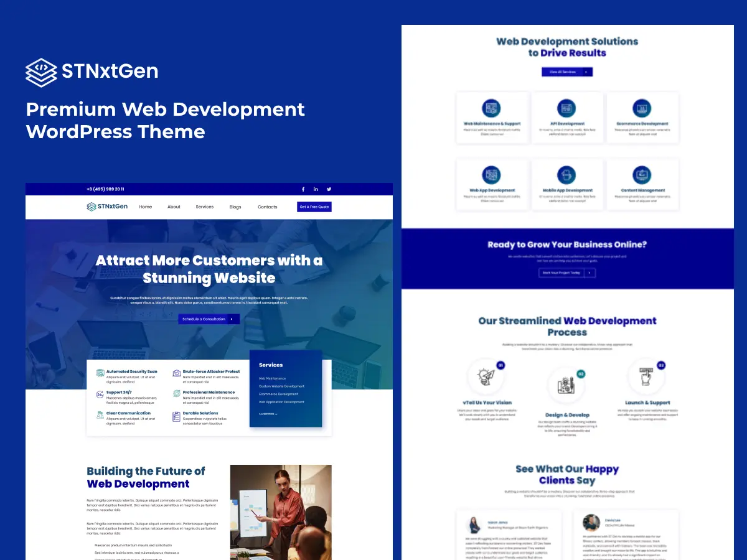This screenshot has height=560, width=747.
Task: Click the 'Brute-force Attacker Protect' feature title
Action: (x=211, y=371)
